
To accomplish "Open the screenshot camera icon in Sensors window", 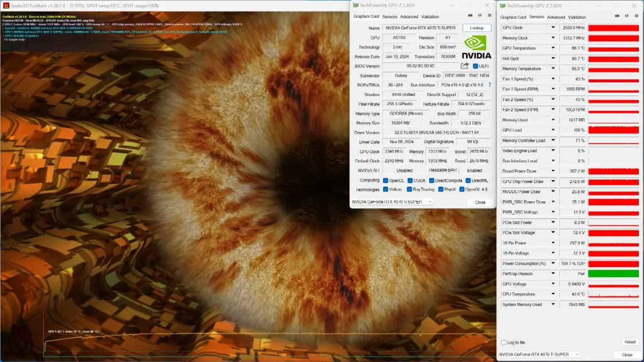I will (617, 16).
